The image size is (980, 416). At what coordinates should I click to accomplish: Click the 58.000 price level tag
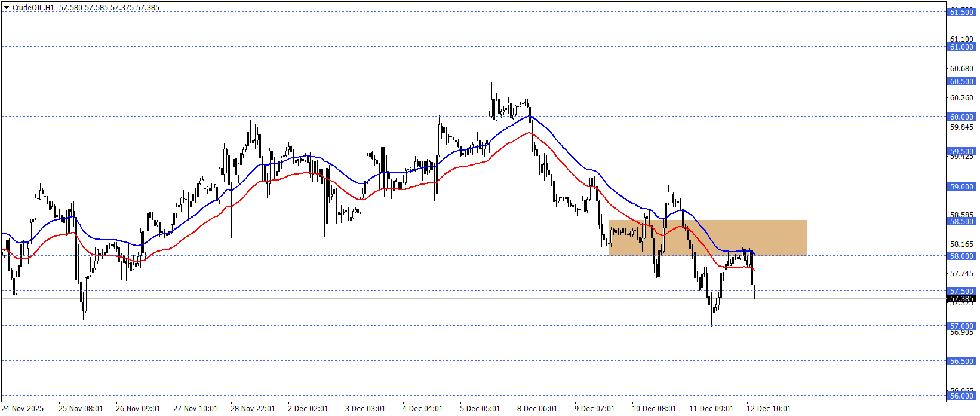point(961,256)
